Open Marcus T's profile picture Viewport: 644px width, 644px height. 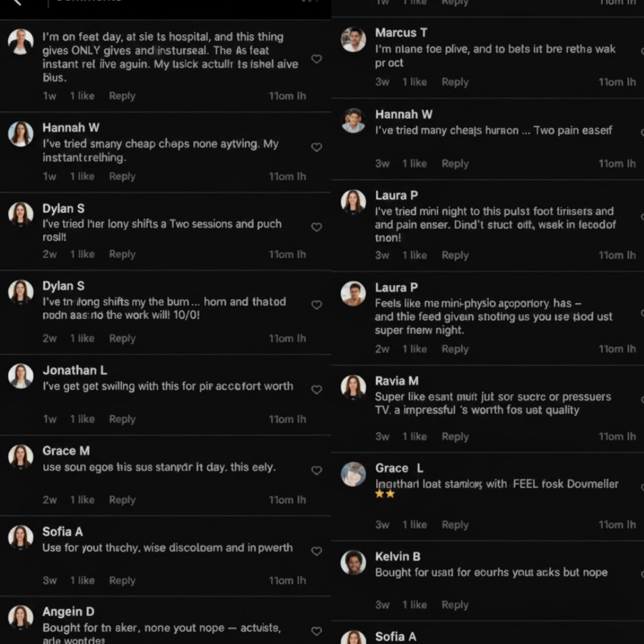353,40
